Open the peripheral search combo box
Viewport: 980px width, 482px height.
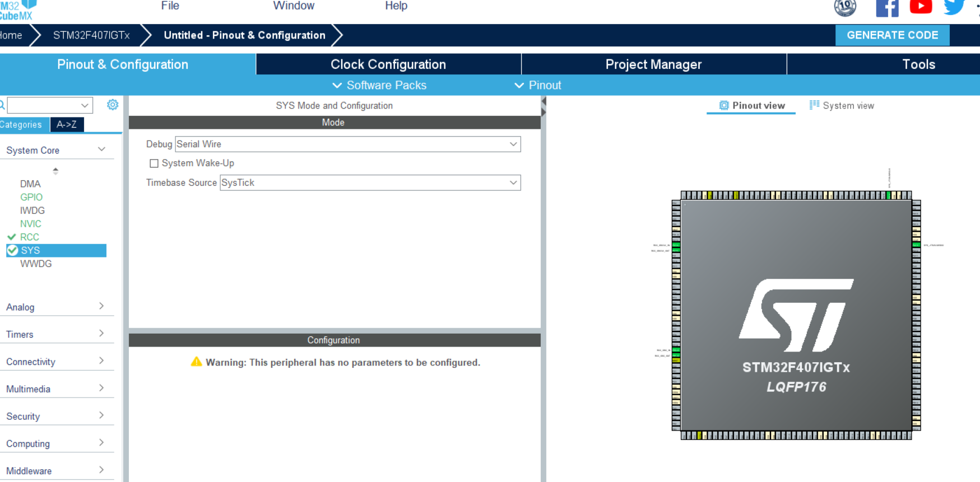(49, 105)
